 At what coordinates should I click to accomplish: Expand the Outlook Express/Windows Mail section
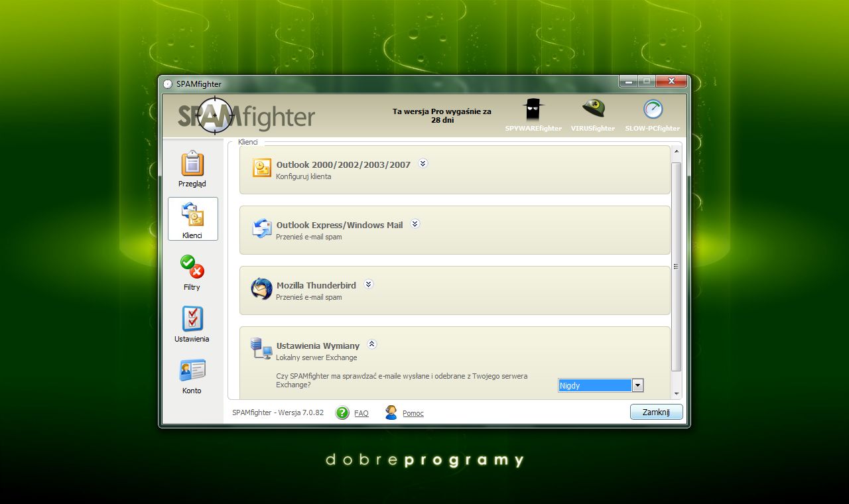point(415,223)
